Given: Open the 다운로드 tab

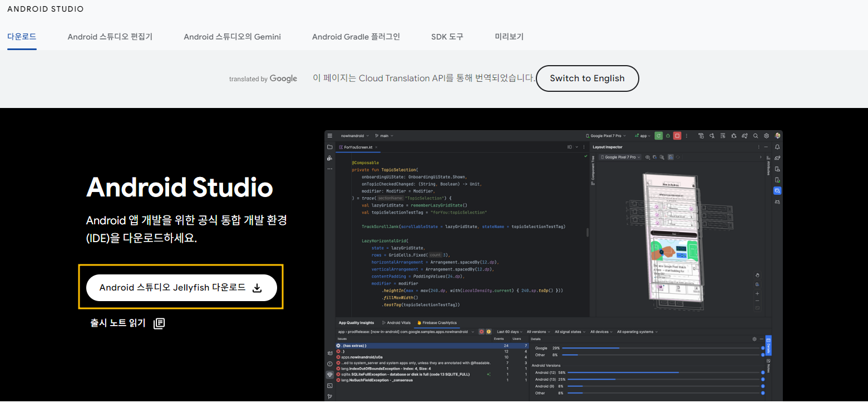Looking at the screenshot, I should click(x=22, y=37).
